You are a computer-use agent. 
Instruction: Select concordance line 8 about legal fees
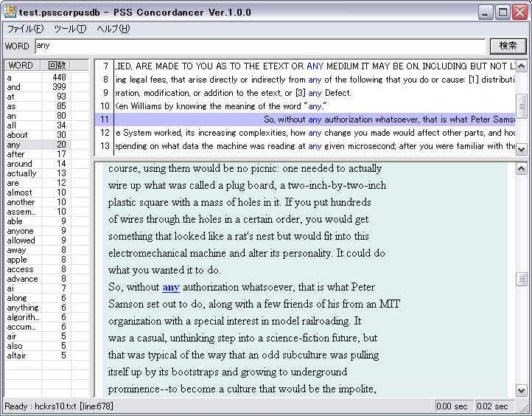[305, 80]
